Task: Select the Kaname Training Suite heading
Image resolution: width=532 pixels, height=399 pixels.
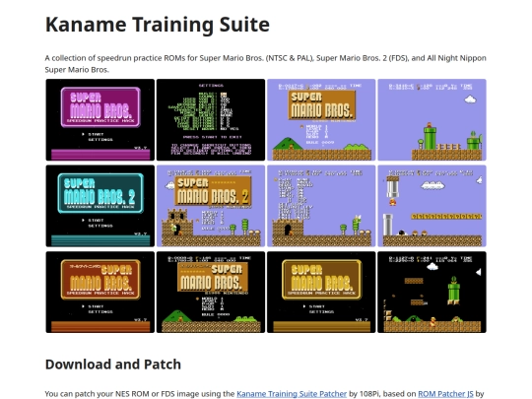Action: [x=158, y=25]
